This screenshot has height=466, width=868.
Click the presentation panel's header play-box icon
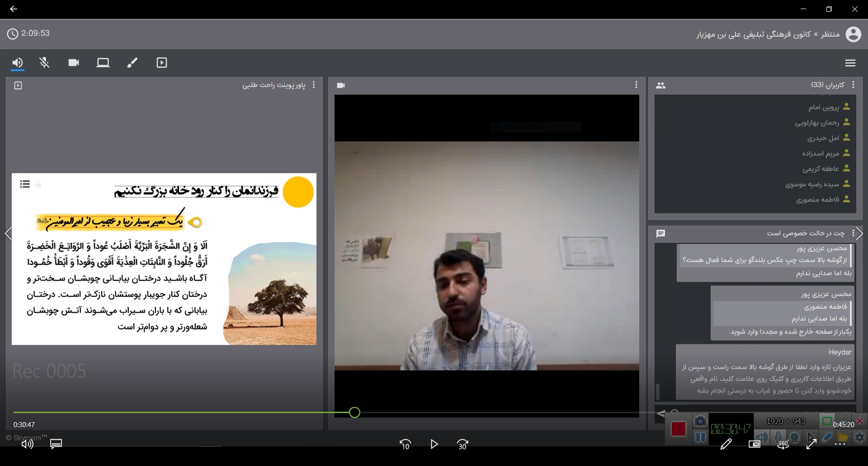18,86
